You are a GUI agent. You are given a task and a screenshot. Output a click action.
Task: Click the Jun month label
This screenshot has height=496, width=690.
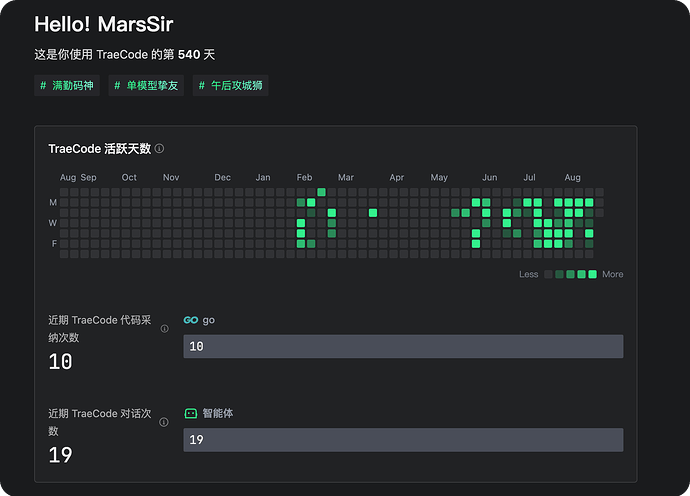point(490,177)
